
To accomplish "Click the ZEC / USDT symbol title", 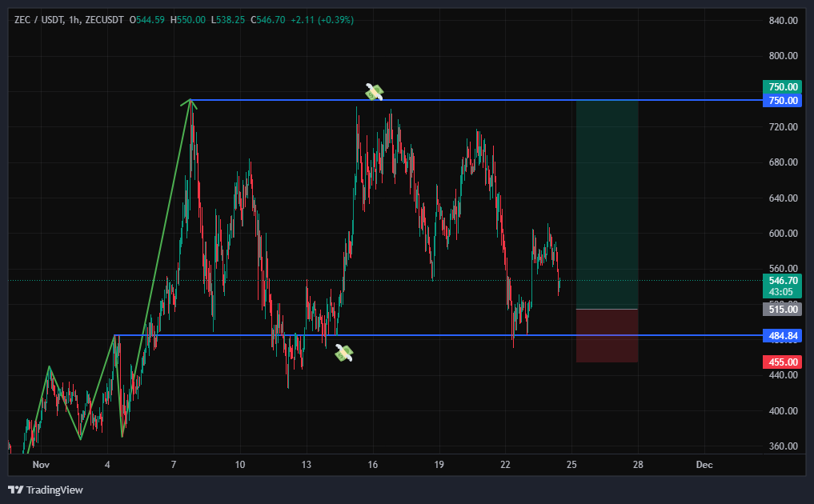I will tap(40, 19).
